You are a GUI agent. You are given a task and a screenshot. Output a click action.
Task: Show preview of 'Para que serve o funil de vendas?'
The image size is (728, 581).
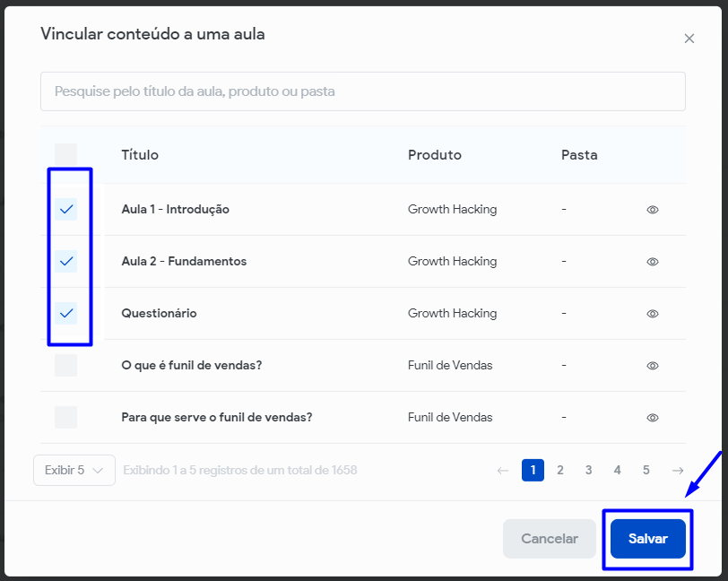point(653,418)
